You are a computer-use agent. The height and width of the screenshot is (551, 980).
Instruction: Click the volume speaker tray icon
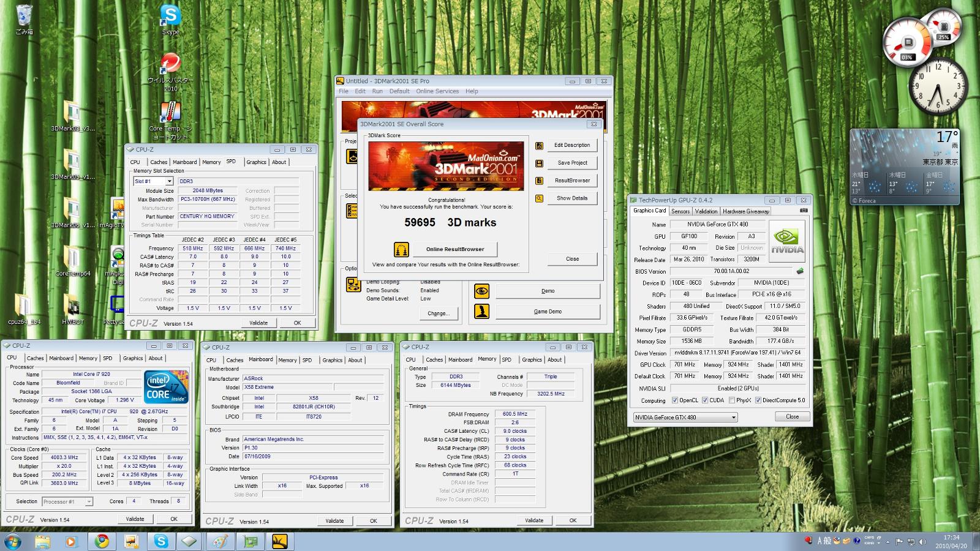pos(922,542)
